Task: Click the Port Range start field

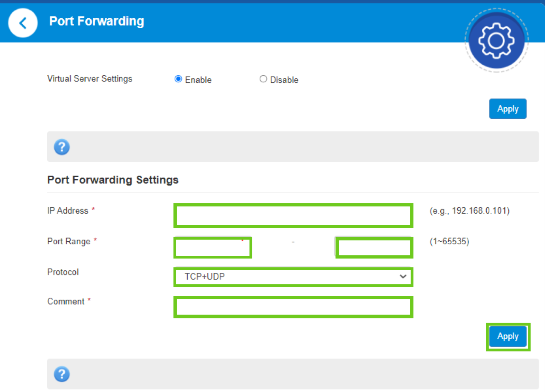Action: [212, 248]
